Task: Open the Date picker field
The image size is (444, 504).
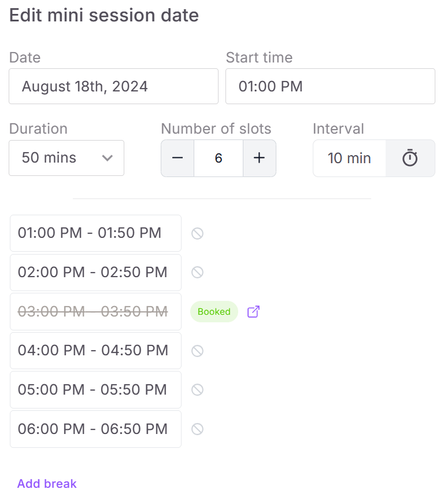Action: pos(113,87)
